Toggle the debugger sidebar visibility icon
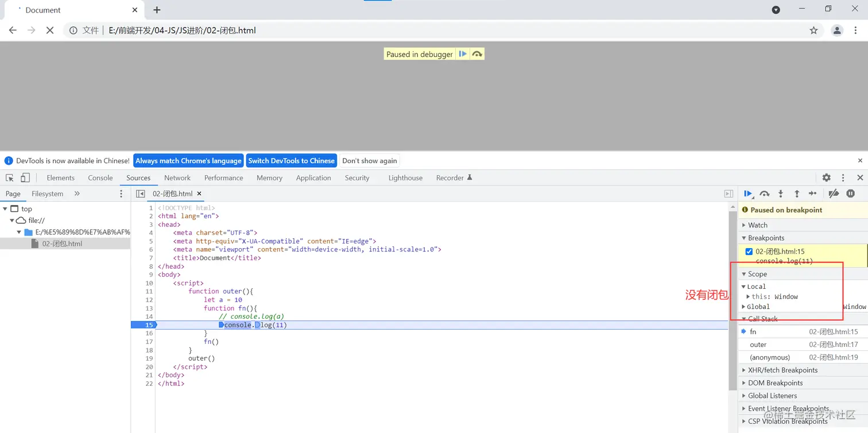868x433 pixels. point(728,194)
